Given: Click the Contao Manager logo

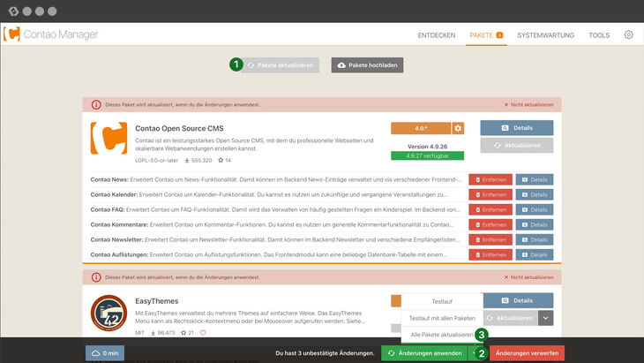Looking at the screenshot, I should (x=50, y=35).
